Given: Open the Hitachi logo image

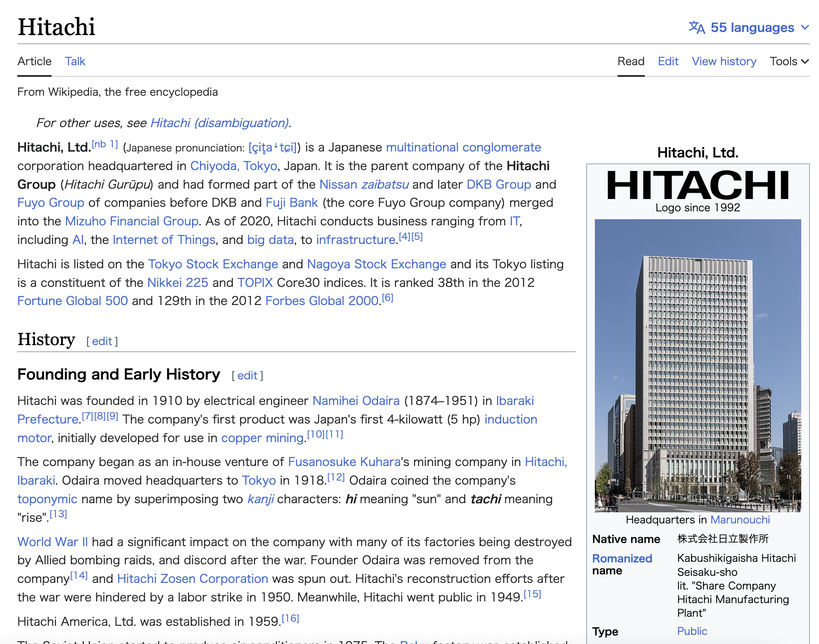Looking at the screenshot, I should (698, 185).
